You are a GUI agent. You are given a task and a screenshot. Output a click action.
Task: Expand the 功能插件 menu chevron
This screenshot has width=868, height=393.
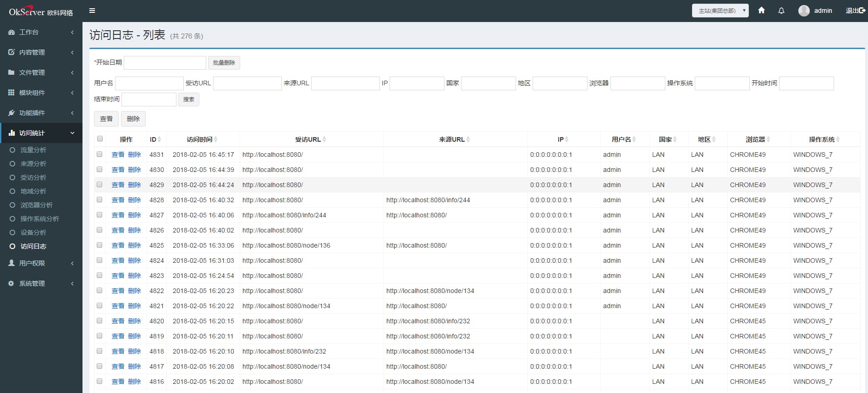pos(72,113)
